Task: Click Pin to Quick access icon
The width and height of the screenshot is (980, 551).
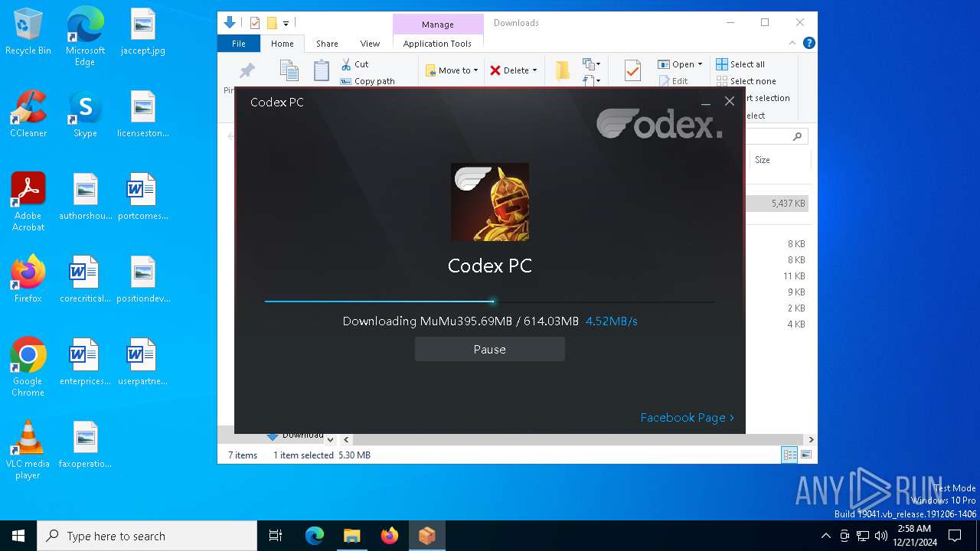Action: [x=247, y=70]
